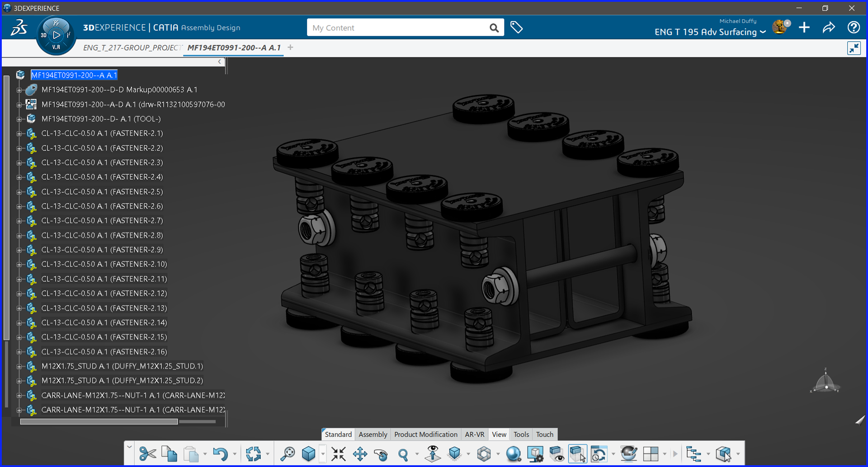
Task: Undo the last action
Action: [220, 454]
